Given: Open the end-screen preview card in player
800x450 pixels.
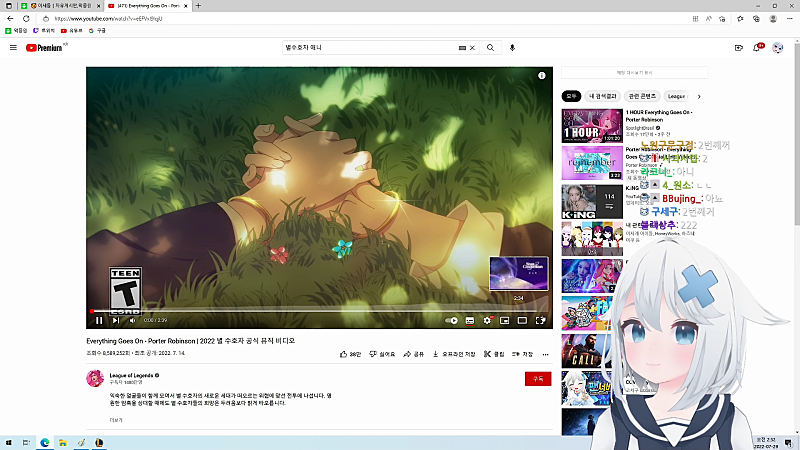Looking at the screenshot, I should [519, 273].
